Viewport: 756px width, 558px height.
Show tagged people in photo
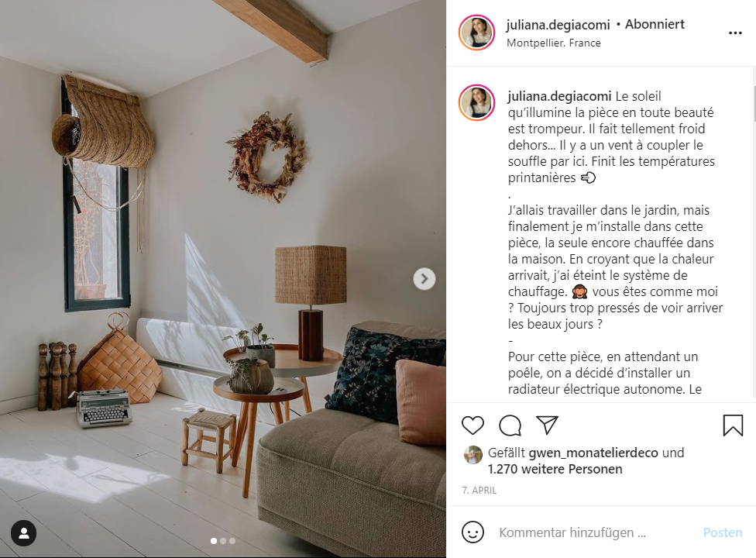point(23,533)
